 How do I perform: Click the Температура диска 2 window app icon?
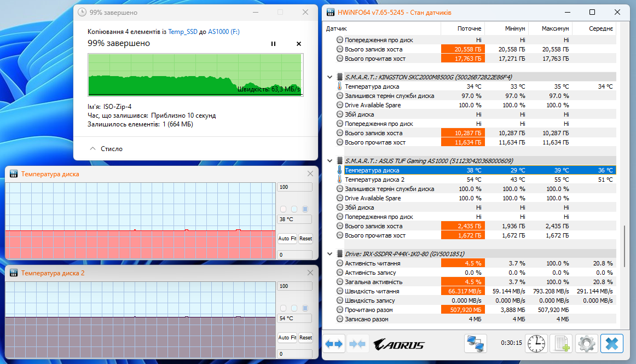pos(14,273)
